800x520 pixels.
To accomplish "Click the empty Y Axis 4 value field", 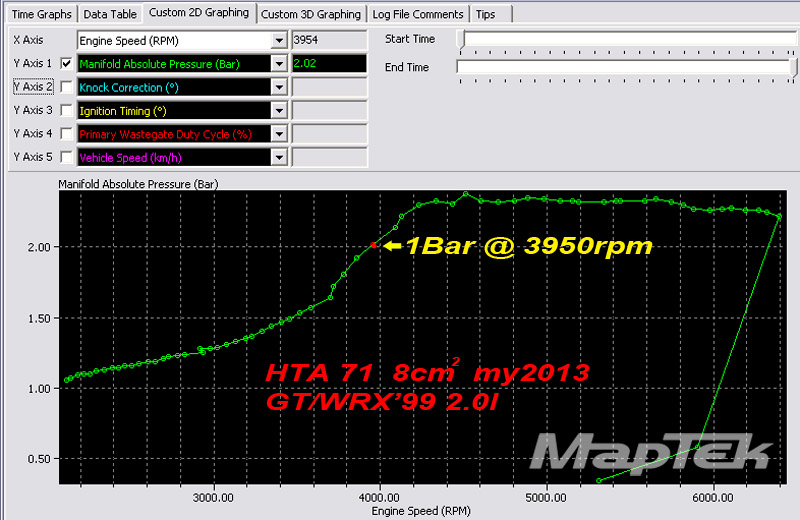I will click(329, 134).
